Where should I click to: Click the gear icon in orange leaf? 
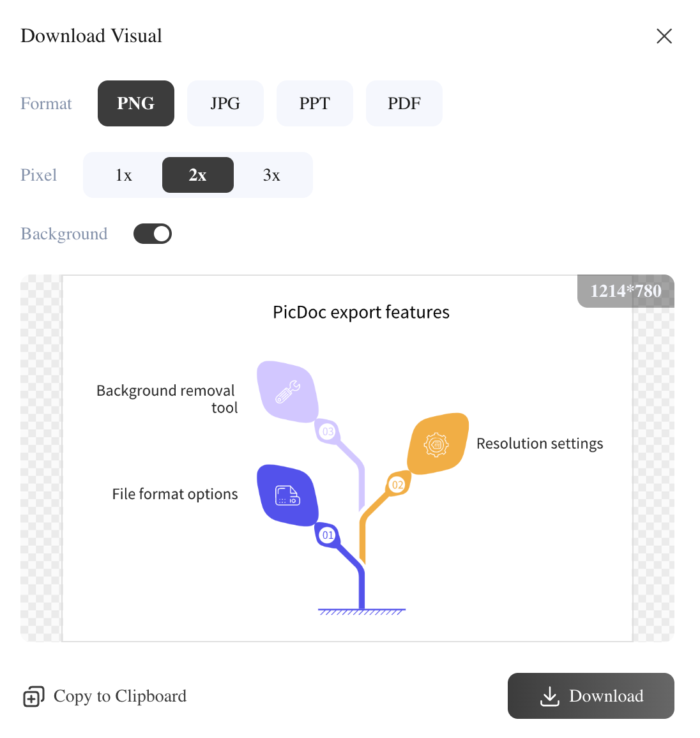pos(436,444)
